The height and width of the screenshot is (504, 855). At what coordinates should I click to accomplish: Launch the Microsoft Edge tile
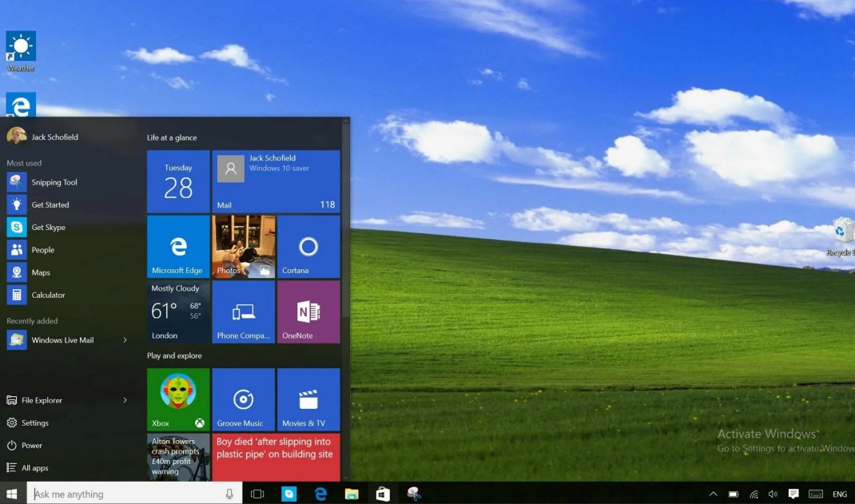178,247
